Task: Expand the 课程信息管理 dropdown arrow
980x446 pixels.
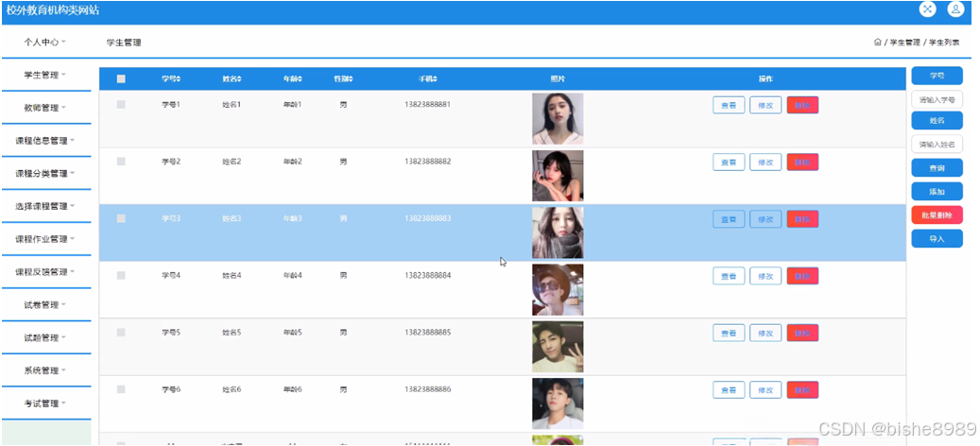Action: click(x=73, y=141)
